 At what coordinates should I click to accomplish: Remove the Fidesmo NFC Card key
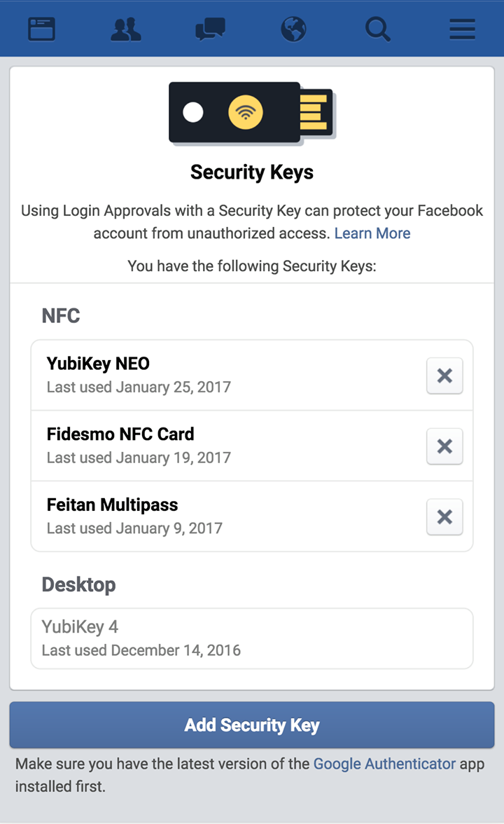point(444,446)
